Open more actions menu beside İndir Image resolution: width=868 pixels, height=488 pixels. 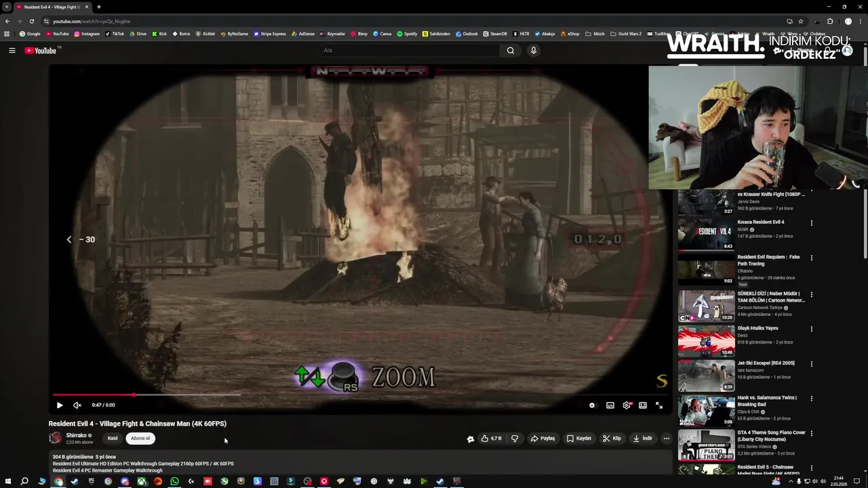(667, 439)
